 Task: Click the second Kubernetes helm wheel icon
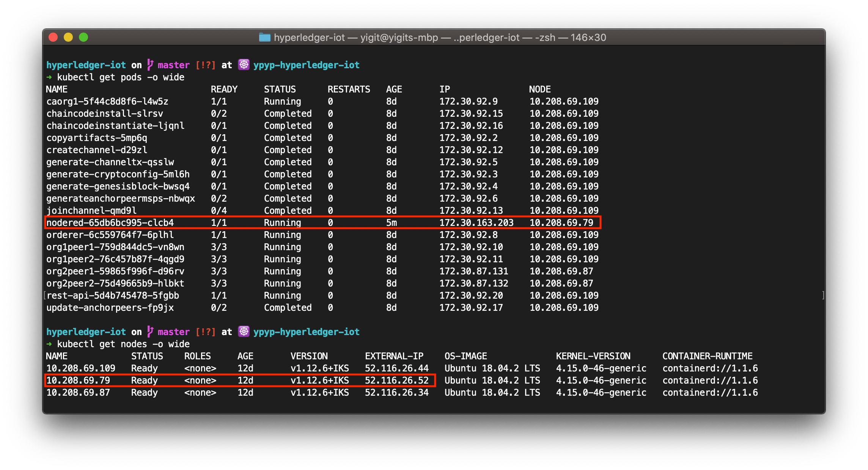click(244, 332)
